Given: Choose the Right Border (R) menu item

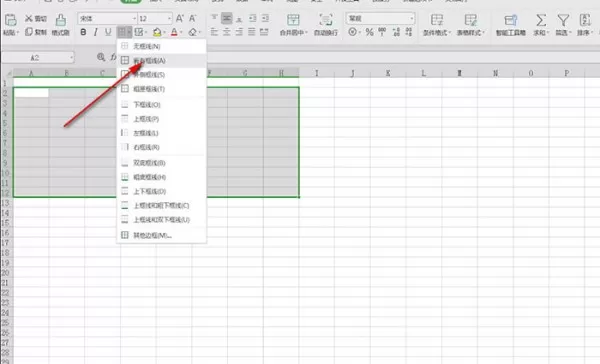Looking at the screenshot, I should tap(161, 147).
